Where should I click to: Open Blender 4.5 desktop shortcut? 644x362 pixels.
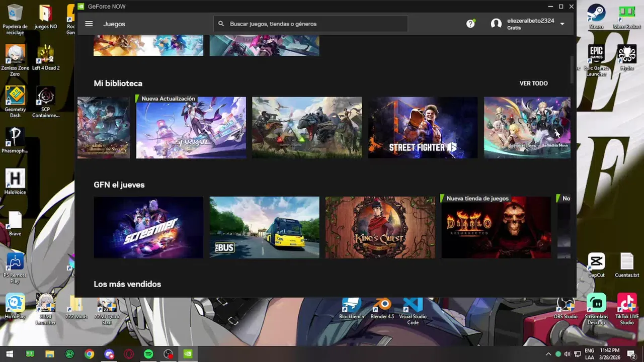(x=382, y=308)
